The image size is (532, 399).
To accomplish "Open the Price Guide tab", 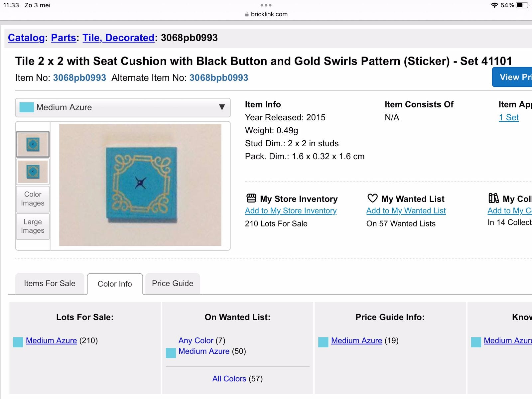I will click(173, 283).
